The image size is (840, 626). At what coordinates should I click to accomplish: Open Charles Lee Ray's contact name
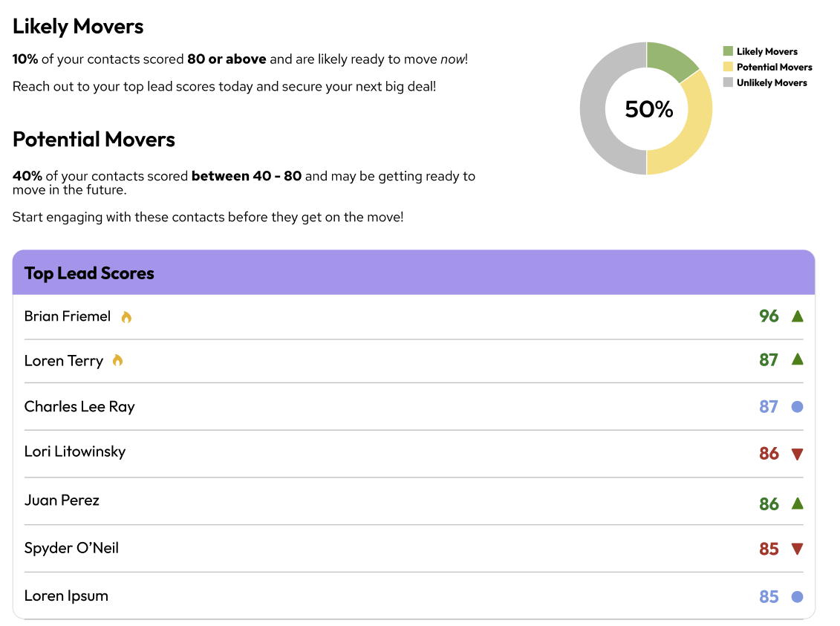click(x=79, y=407)
